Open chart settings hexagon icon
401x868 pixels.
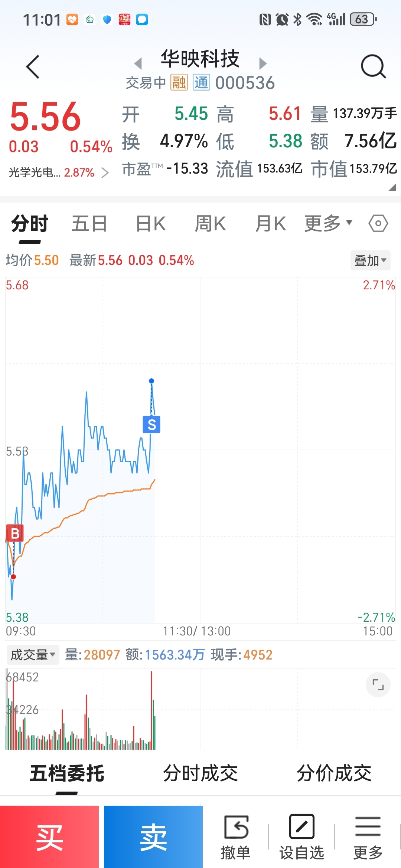point(378,223)
